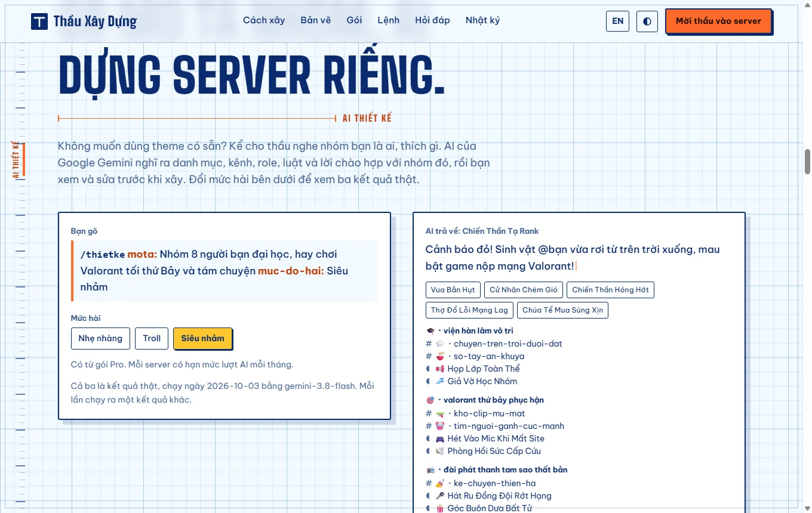Select the Troll humor level

tap(152, 338)
